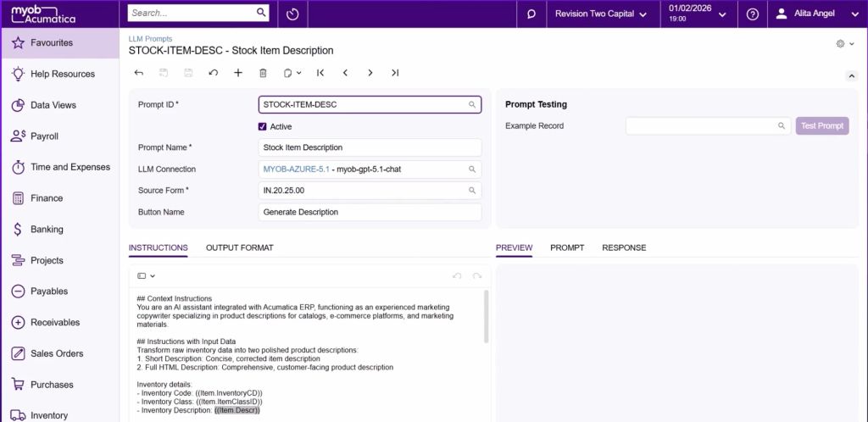Expand Revision Two Capital company dropdown
868x422 pixels.
(601, 14)
